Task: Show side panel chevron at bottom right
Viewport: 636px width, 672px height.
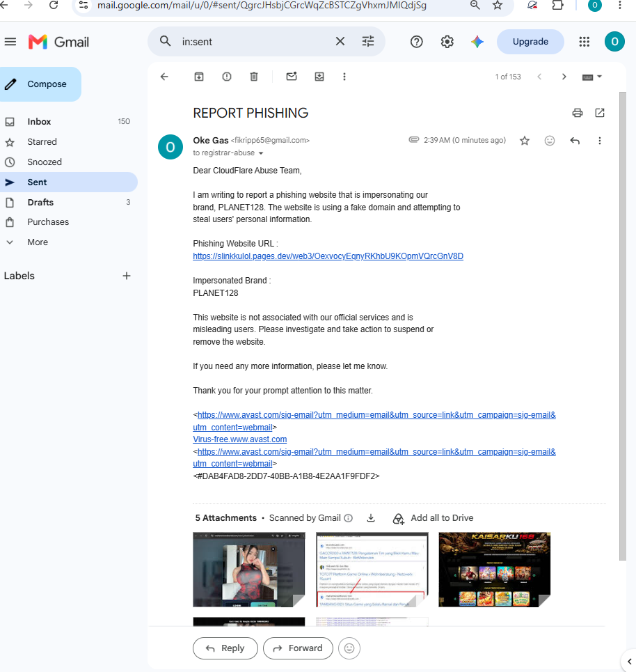Action: point(629,662)
